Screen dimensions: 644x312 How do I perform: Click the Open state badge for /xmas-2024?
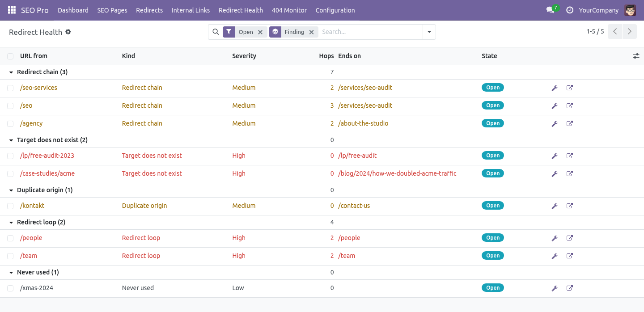pos(493,288)
